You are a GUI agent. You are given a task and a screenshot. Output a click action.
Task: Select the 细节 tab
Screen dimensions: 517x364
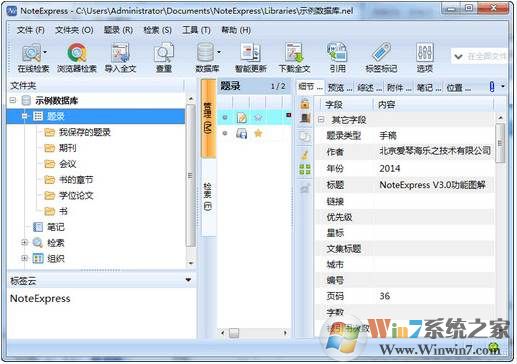click(x=310, y=87)
